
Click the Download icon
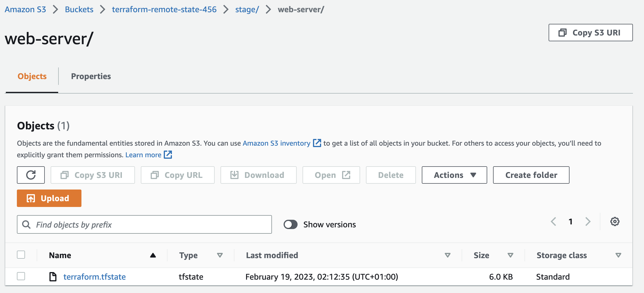[x=234, y=175]
